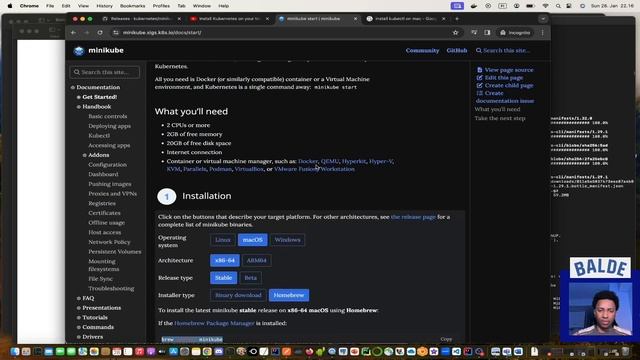The image size is (640, 360).
Task: Open Pushing images sidebar entry
Action: pos(110,184)
